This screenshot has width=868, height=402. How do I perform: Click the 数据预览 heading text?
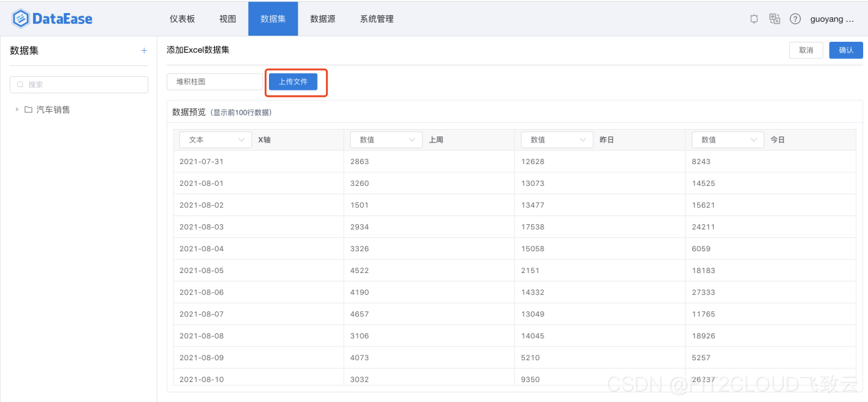pos(189,112)
